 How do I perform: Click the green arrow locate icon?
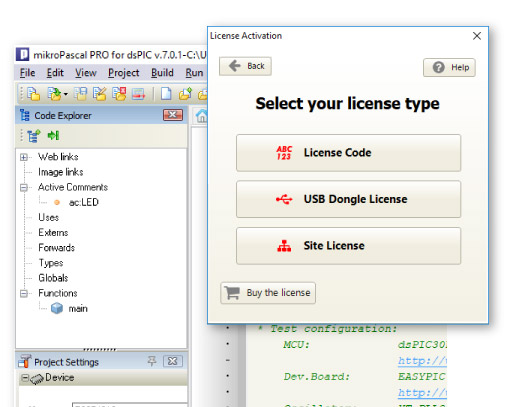tap(53, 135)
